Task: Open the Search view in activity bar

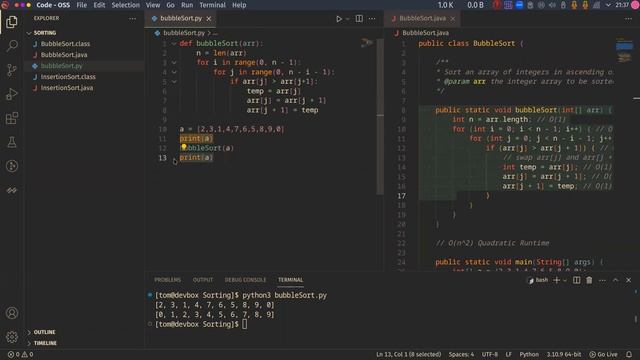Action: coord(12,45)
